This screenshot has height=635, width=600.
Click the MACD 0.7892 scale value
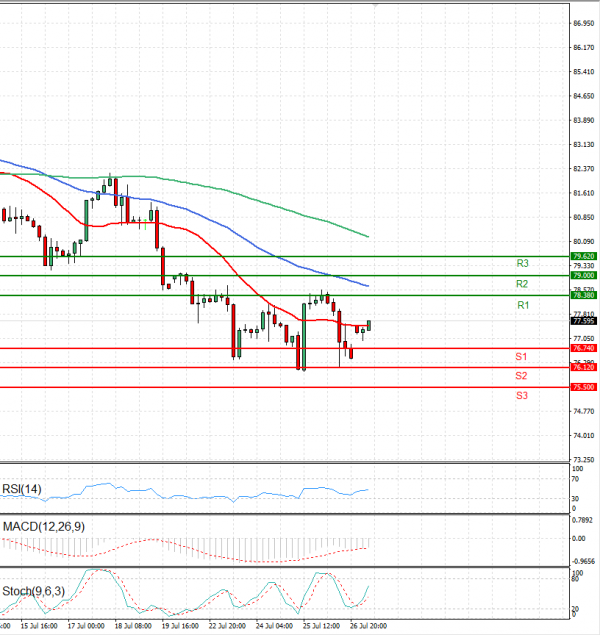point(582,520)
